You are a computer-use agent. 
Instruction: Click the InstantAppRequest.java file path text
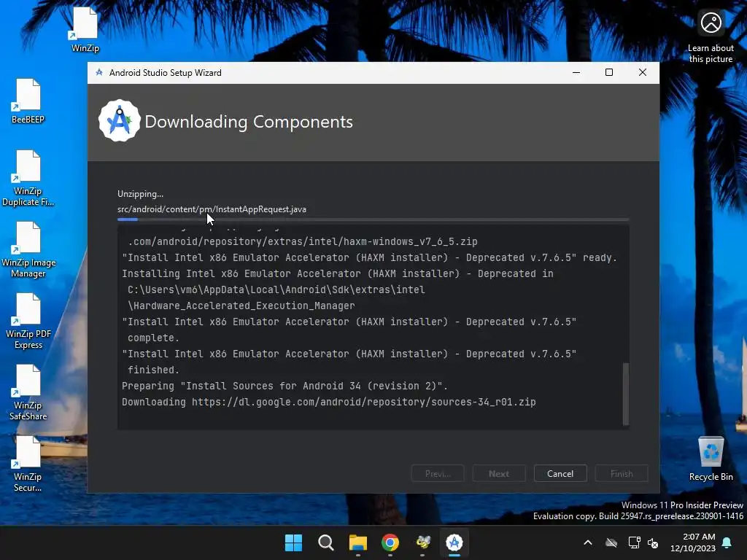coord(212,209)
